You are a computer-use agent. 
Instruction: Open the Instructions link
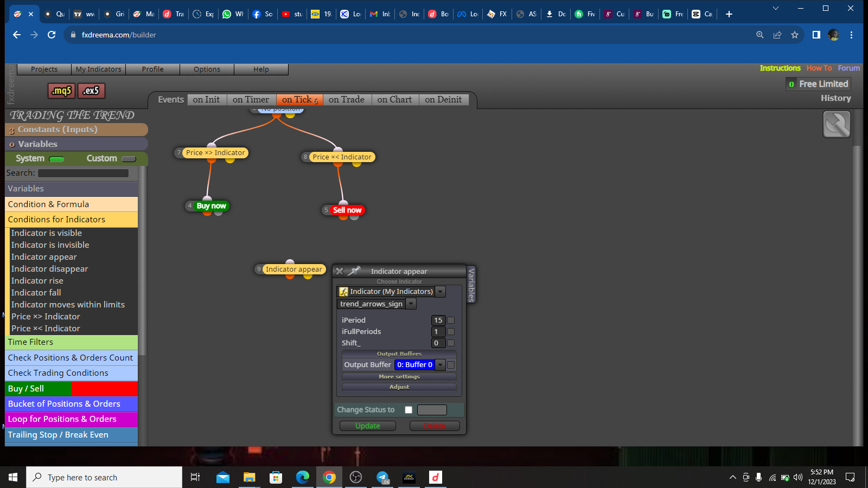tap(780, 68)
